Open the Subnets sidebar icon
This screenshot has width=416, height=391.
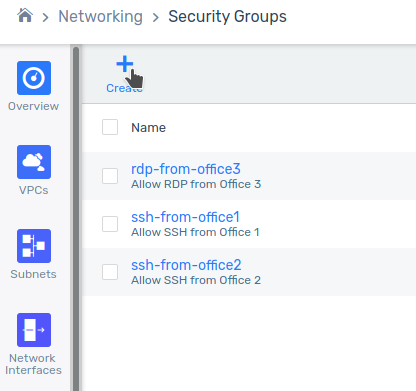pyautogui.click(x=34, y=246)
